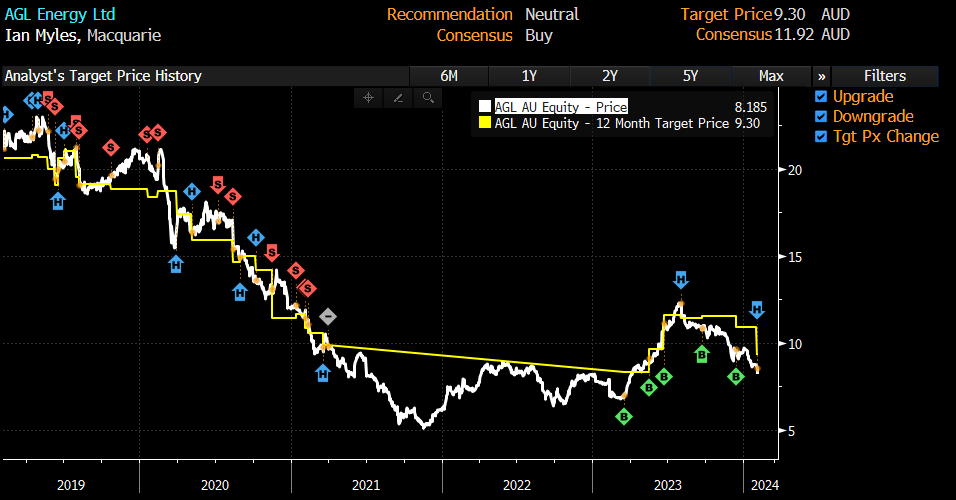Click the Analyst's Target Price History header
This screenshot has width=956, height=500.
pyautogui.click(x=103, y=76)
